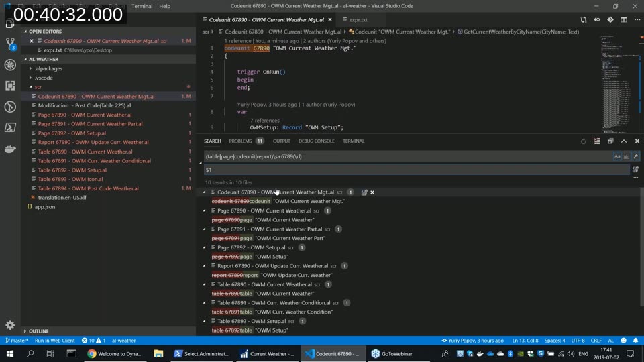Viewport: 644px width, 362px height.
Task: Open the PowerShell view in activity bar
Action: (x=10, y=127)
